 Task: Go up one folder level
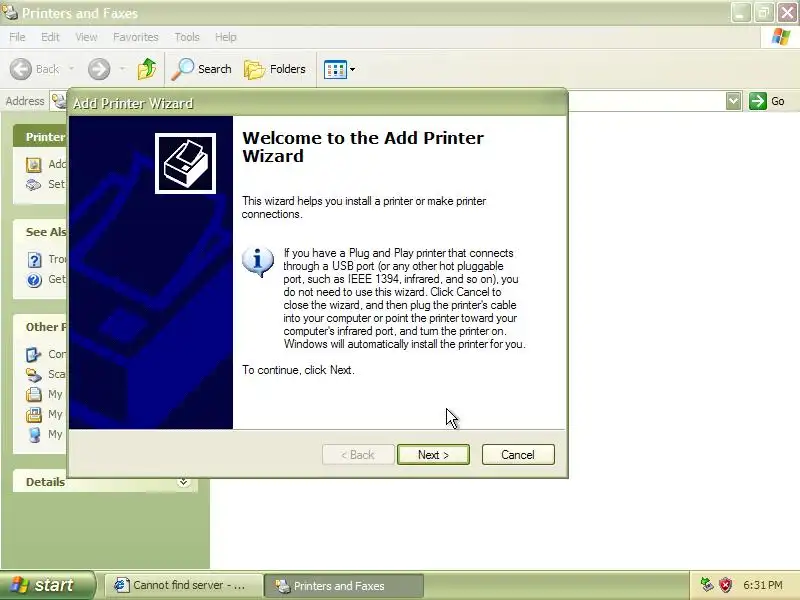click(x=147, y=69)
